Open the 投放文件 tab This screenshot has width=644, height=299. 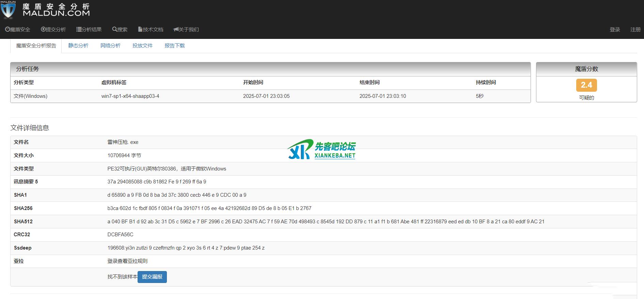[x=142, y=46]
